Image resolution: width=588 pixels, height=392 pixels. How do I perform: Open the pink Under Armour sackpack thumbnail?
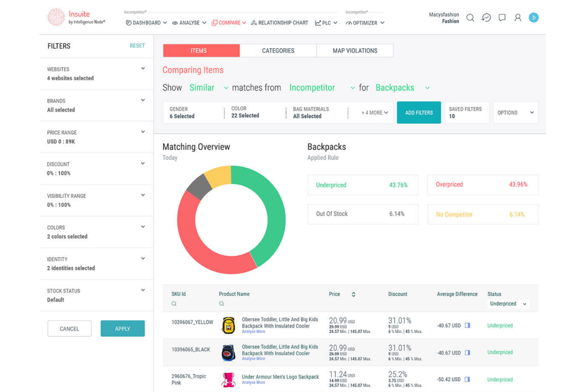tap(228, 379)
